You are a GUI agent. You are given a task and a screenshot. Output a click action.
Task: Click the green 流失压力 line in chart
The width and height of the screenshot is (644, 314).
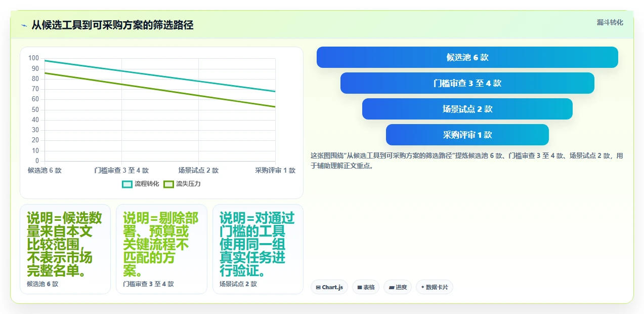(x=160, y=90)
